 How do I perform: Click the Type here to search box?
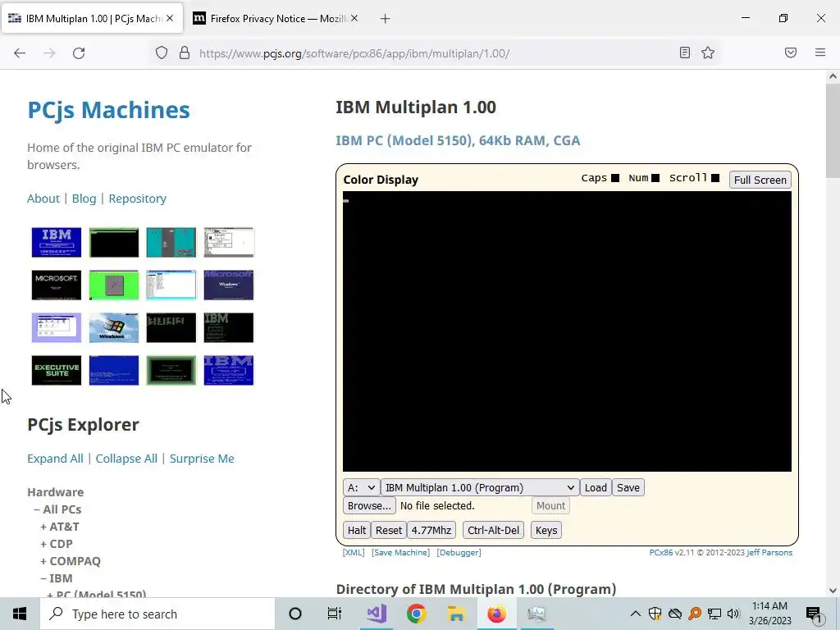click(x=157, y=614)
